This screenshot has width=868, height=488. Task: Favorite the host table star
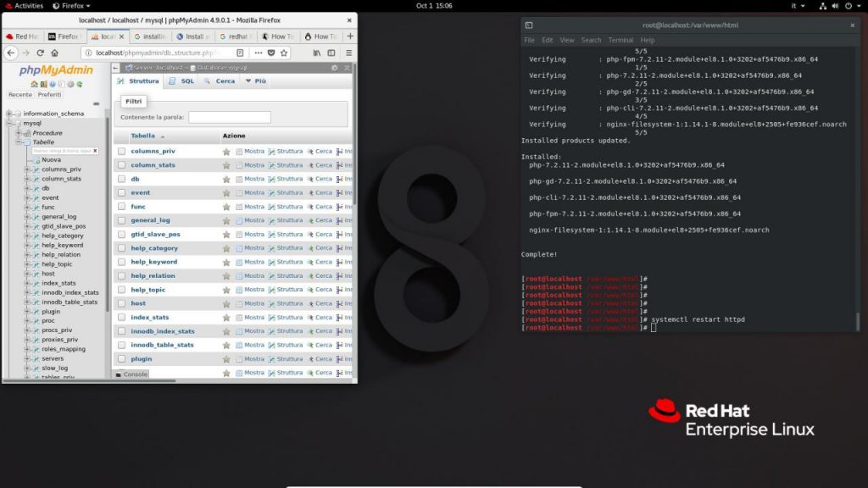tap(226, 303)
